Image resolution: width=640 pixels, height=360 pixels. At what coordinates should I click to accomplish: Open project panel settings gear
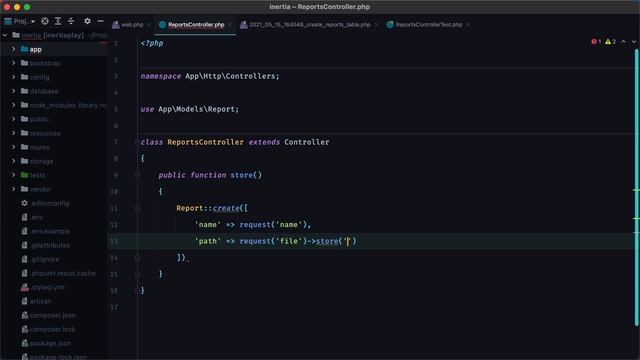click(x=87, y=21)
